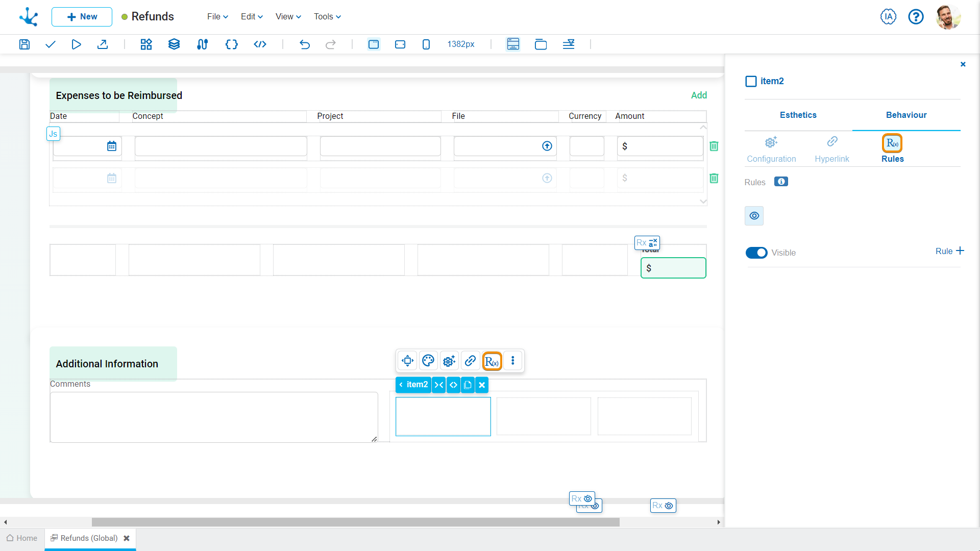Viewport: 980px width, 551px height.
Task: Click the Play preview icon
Action: pyautogui.click(x=76, y=44)
